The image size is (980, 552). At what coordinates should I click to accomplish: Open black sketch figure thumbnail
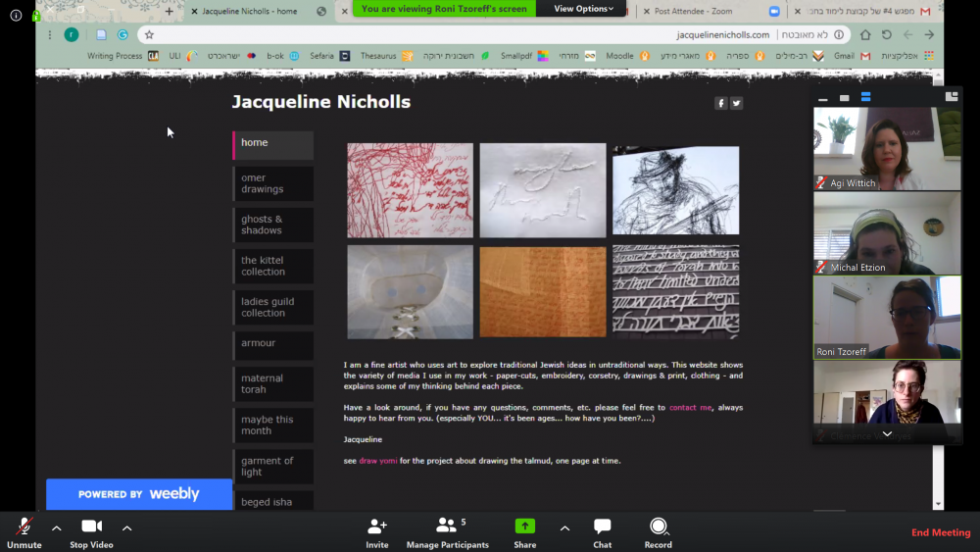675,190
